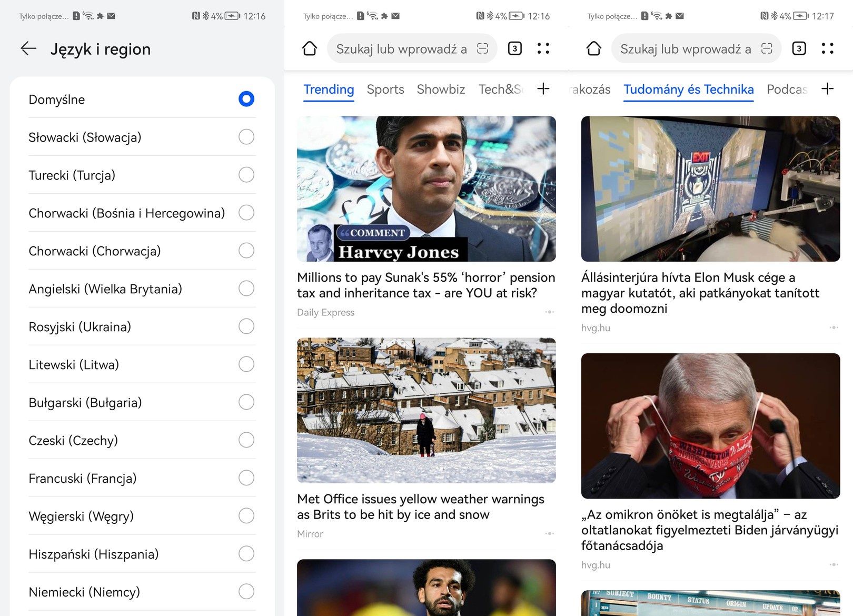The image size is (853, 616).
Task: Select Angielski (Wielka Brytania) radio button
Action: click(246, 289)
